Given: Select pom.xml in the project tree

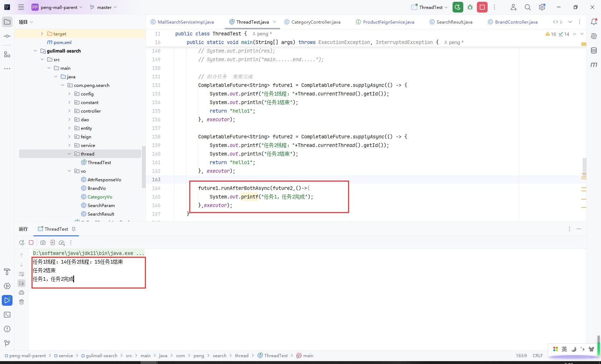Looking at the screenshot, I should point(59,42).
